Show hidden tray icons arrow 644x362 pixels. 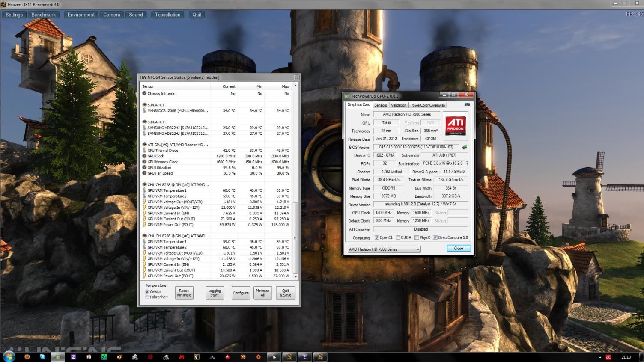pos(599,357)
